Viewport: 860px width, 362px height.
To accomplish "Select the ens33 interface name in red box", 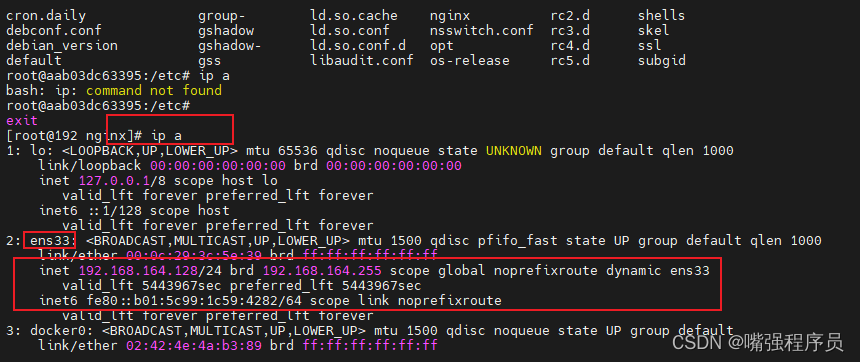I will tap(49, 240).
